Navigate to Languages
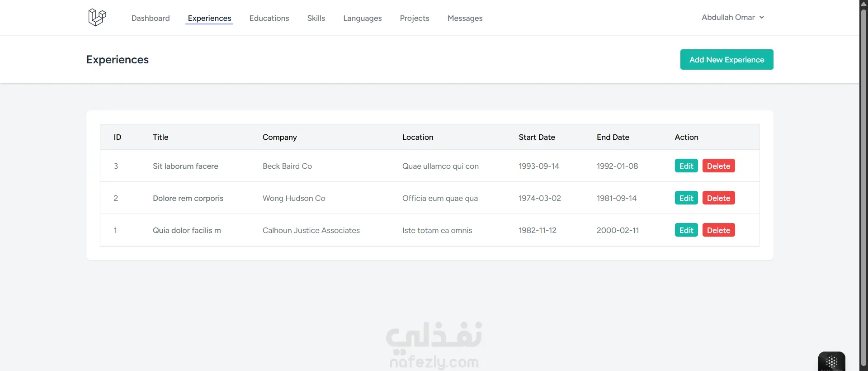The width and height of the screenshot is (868, 371). 362,18
